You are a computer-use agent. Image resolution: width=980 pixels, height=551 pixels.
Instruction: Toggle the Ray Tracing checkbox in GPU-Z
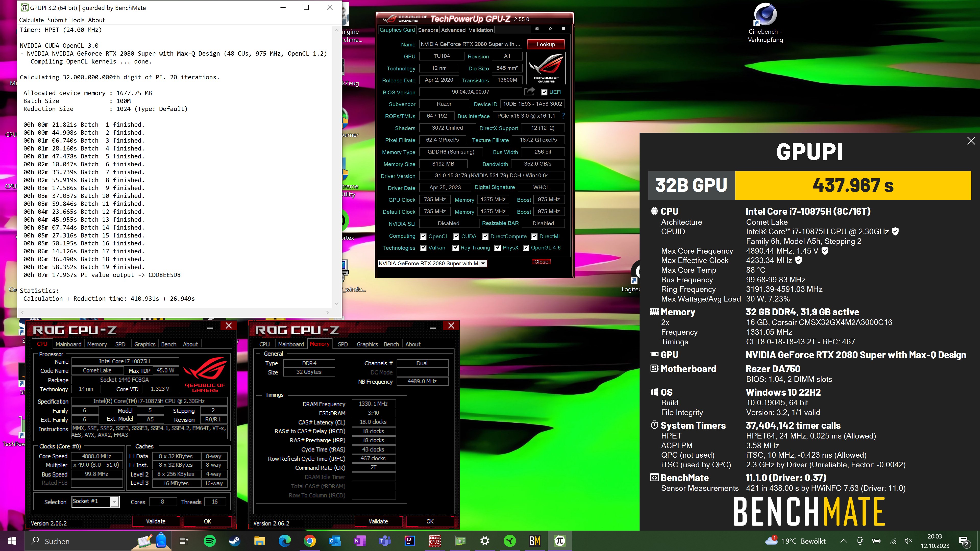pos(455,248)
